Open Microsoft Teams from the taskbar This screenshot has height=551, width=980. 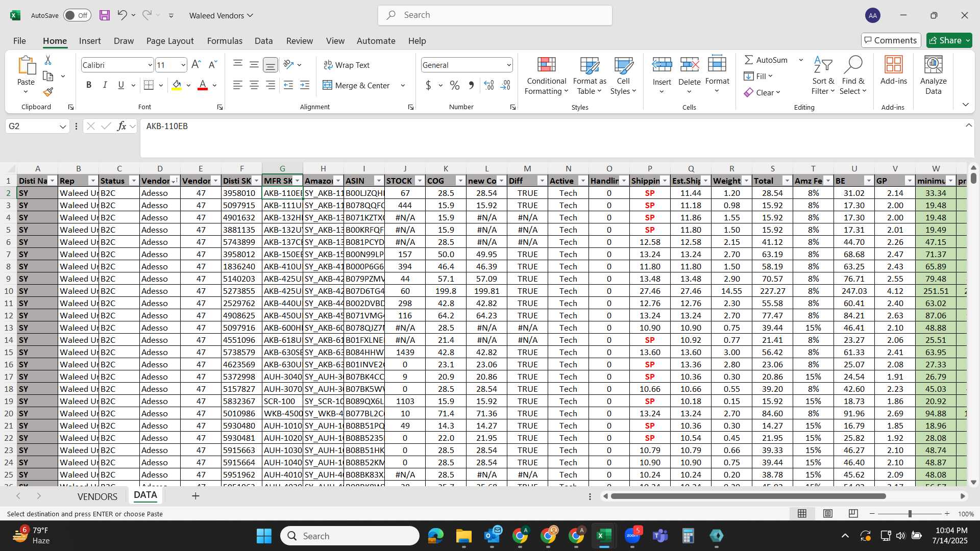tap(660, 536)
